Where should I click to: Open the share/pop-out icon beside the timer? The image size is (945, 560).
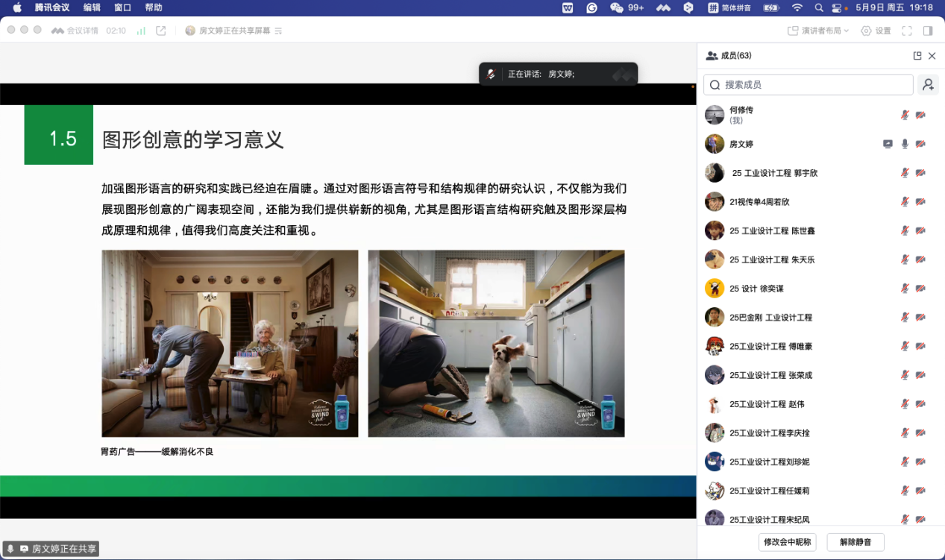point(160,31)
